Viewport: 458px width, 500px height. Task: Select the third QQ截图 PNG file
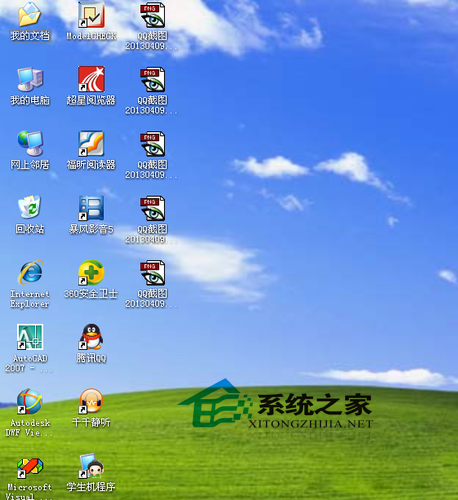point(152,144)
